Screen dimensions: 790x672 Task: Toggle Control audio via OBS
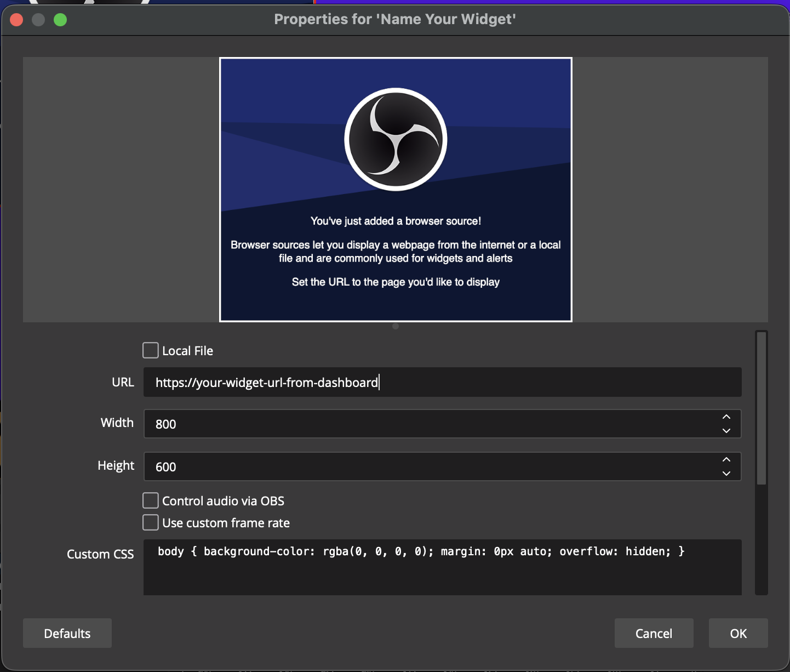[151, 500]
